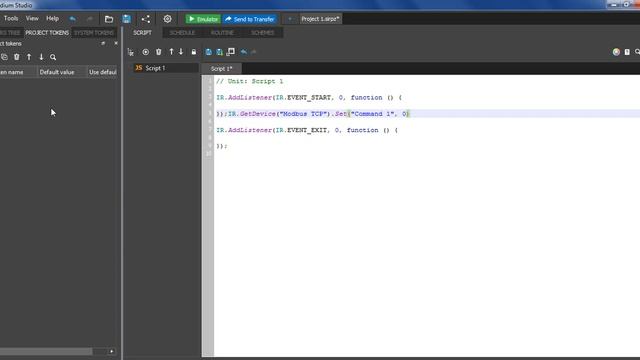Open the color wheel icon in script toolbar
640x360 pixels.
tap(616, 52)
